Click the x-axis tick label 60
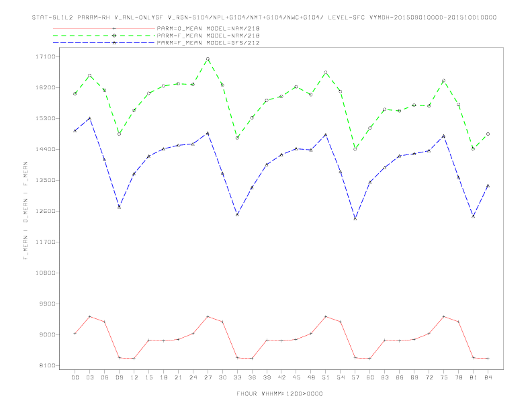 click(370, 377)
